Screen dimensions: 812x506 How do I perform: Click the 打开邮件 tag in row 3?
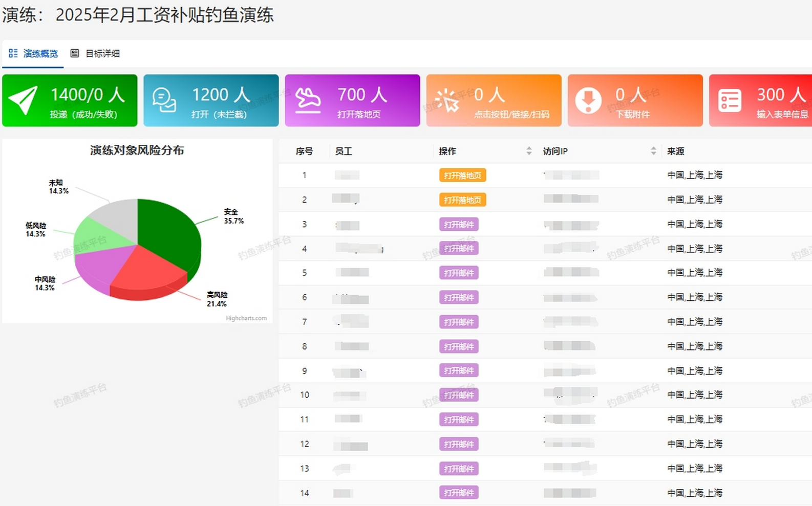pos(459,224)
